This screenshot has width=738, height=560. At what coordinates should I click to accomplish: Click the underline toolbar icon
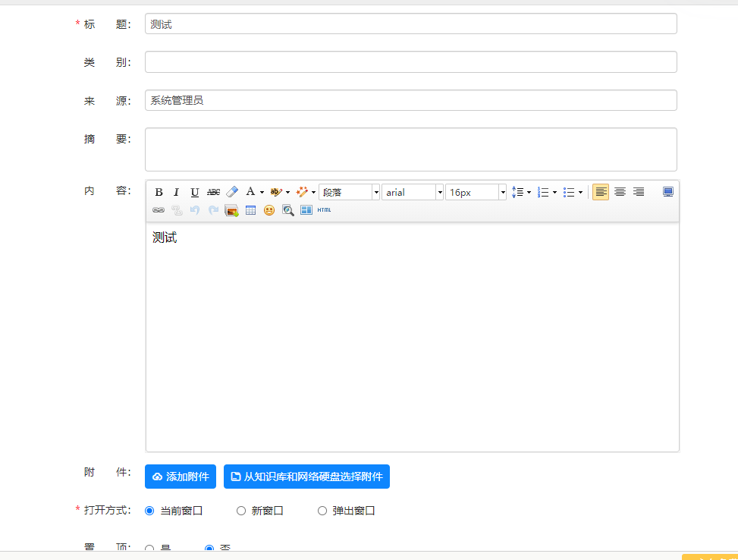pyautogui.click(x=194, y=192)
